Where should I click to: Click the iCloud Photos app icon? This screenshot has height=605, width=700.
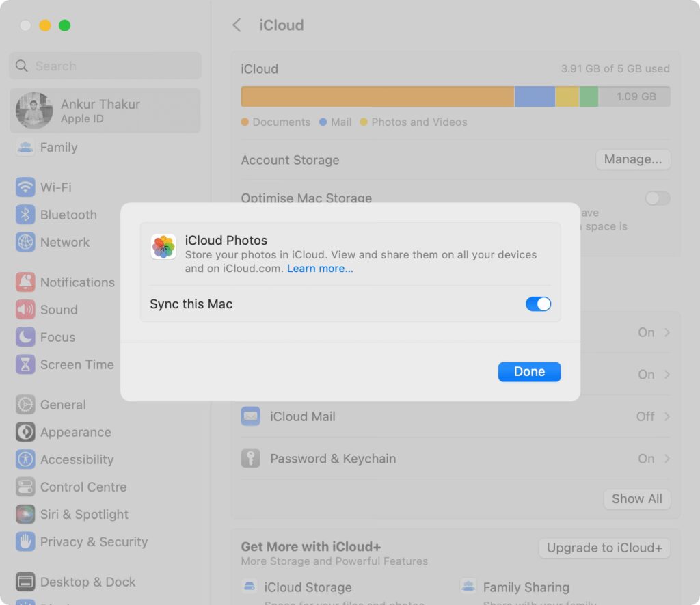coord(163,247)
